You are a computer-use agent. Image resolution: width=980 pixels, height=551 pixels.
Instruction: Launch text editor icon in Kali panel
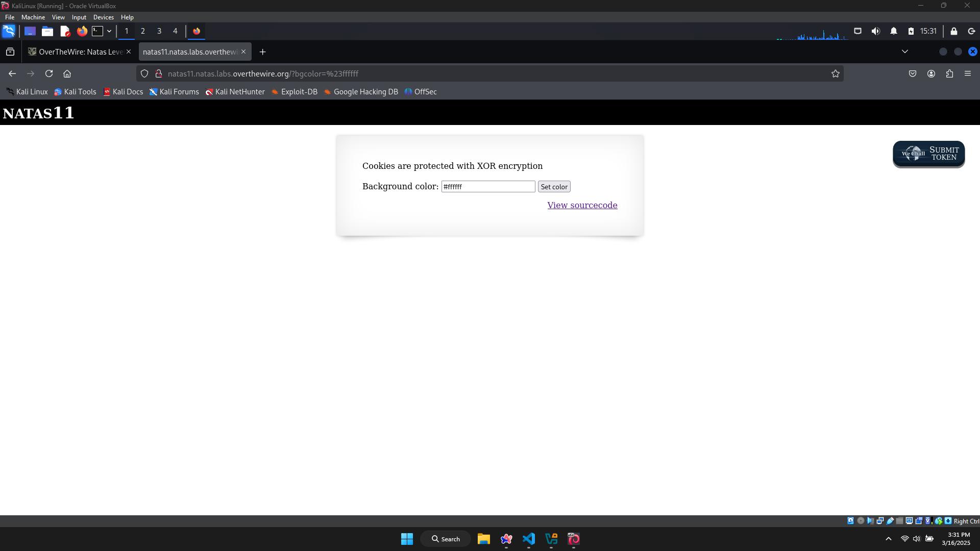65,31
